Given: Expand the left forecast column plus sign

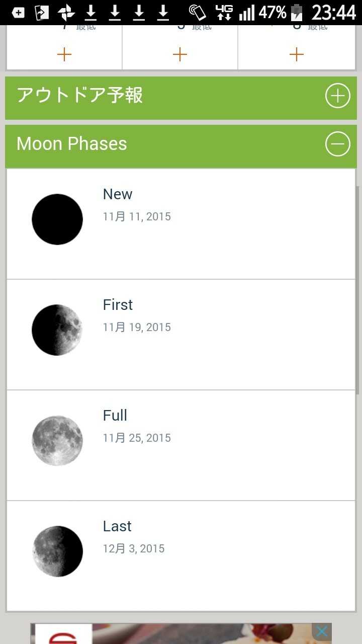Looking at the screenshot, I should [64, 54].
